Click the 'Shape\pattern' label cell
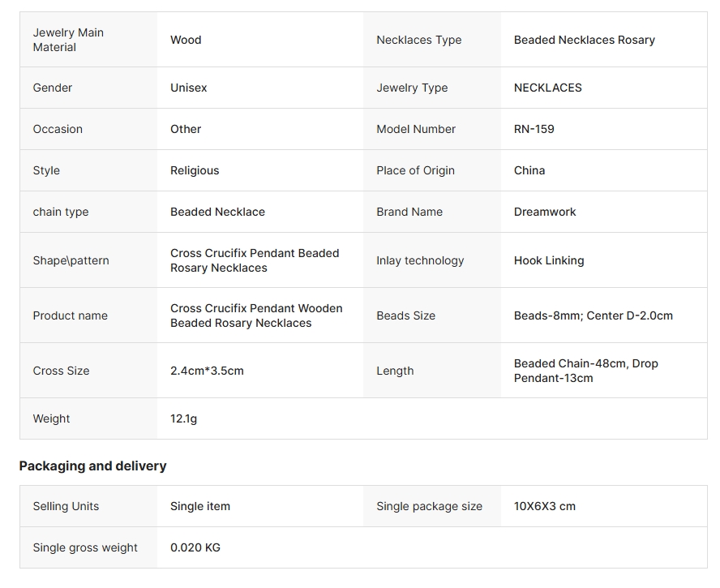The image size is (720, 588). pos(71,260)
